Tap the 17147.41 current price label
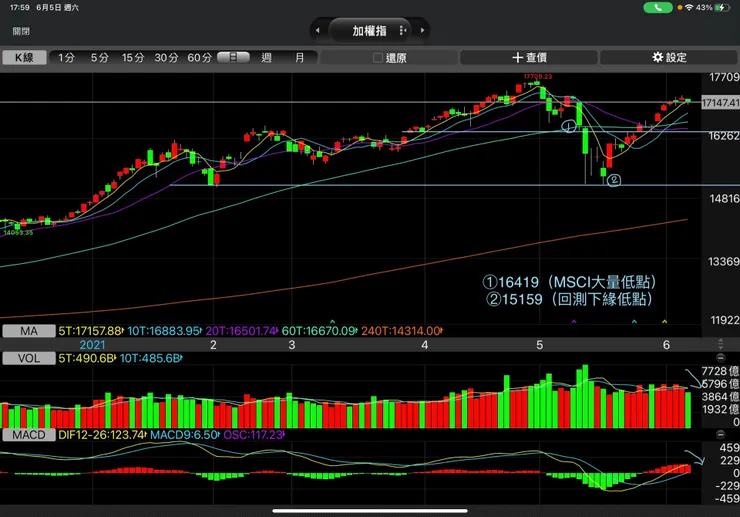 [721, 102]
